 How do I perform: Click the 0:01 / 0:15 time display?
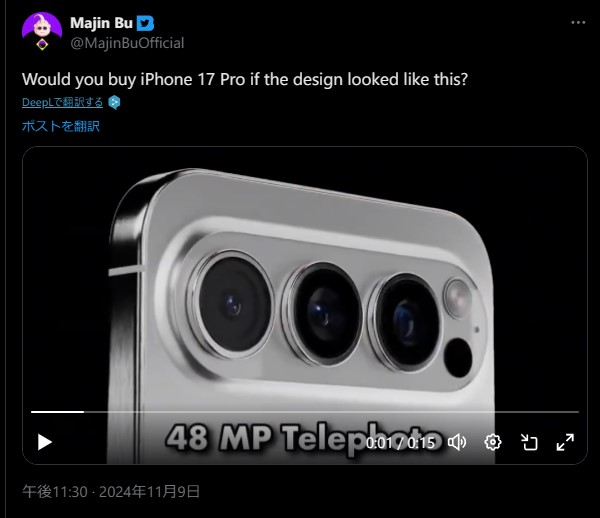[400, 443]
